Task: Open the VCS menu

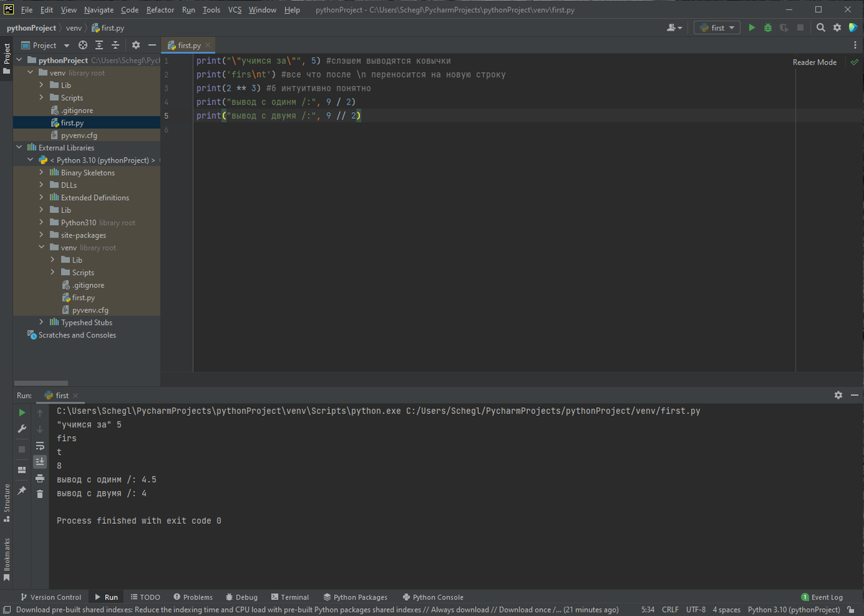Action: click(x=235, y=10)
